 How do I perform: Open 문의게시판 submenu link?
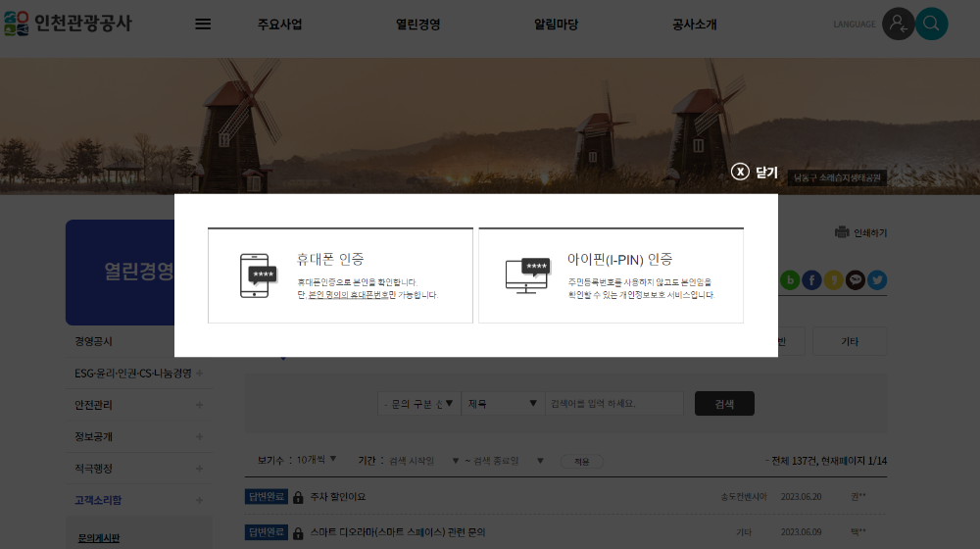click(99, 538)
